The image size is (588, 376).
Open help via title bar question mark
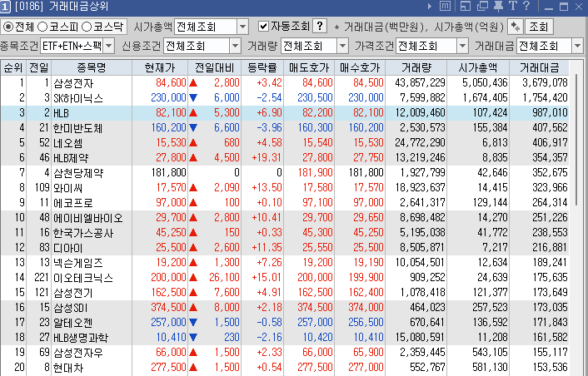tap(526, 6)
